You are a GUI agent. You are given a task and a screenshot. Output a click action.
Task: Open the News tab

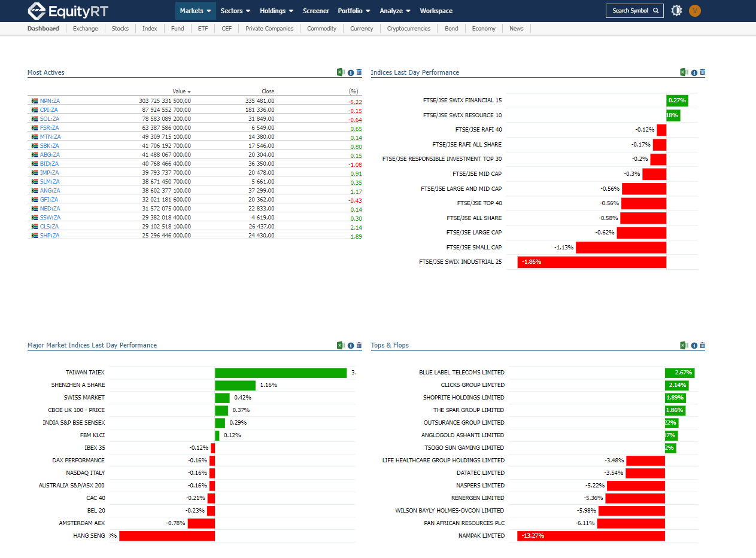tap(517, 29)
